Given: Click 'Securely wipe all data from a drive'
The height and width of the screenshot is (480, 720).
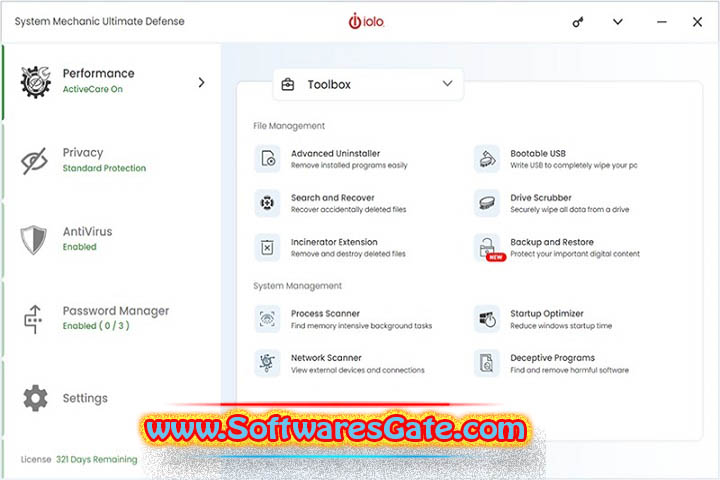Looking at the screenshot, I should click(x=569, y=209).
